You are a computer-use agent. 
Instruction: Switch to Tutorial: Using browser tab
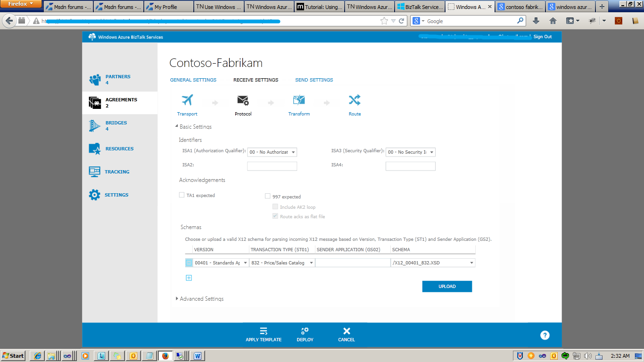point(319,7)
